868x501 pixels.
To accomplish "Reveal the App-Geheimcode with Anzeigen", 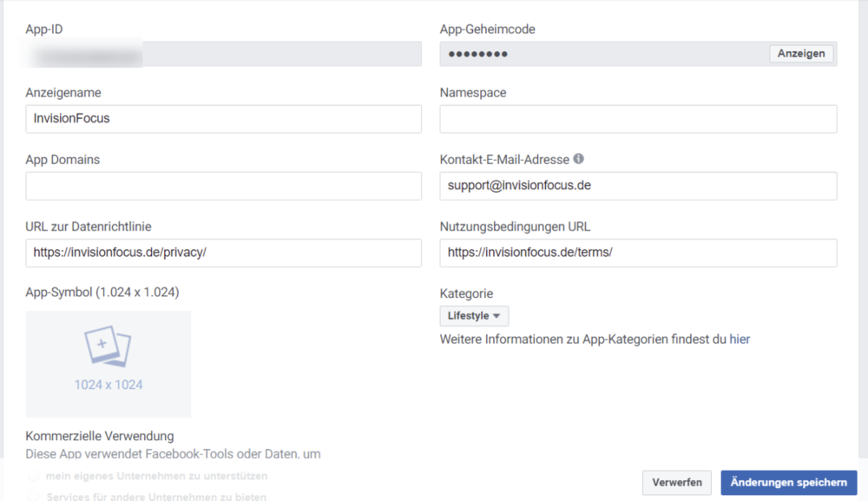I will [x=800, y=53].
